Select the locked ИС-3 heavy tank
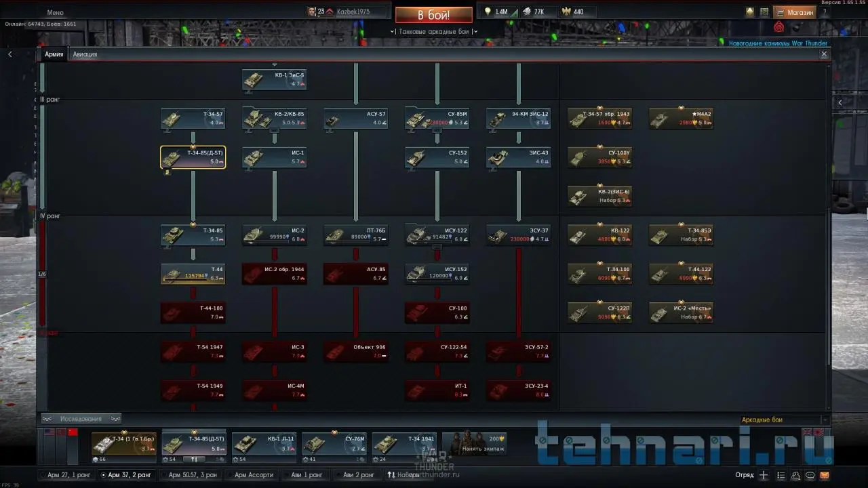Viewport: 868px width, 488px height. click(x=275, y=352)
